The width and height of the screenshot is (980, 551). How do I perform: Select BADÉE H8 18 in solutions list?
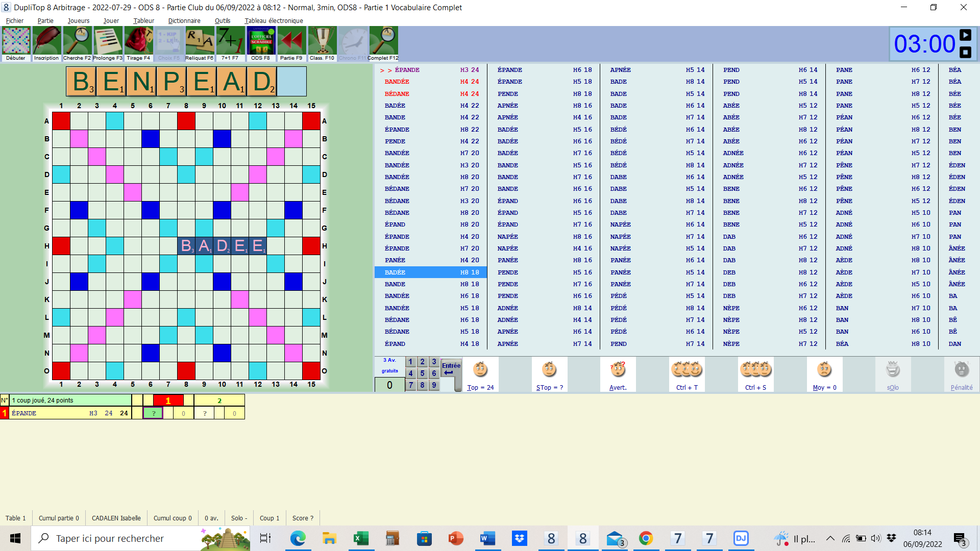431,272
